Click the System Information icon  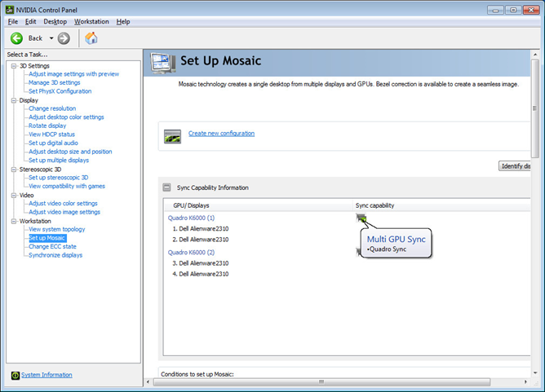click(x=14, y=375)
